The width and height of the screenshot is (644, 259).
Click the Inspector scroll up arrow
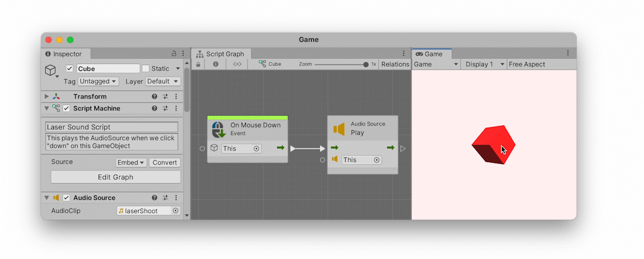187,63
